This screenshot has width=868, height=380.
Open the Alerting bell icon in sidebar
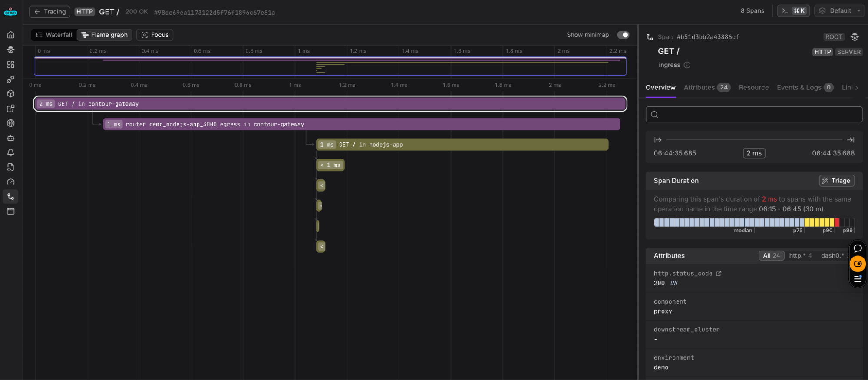[11, 152]
